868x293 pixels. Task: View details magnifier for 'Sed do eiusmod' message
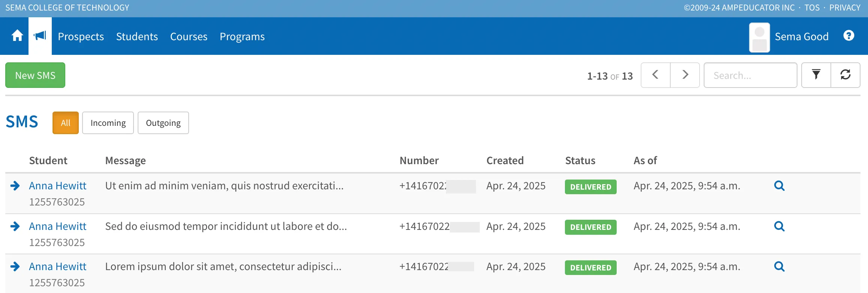(x=779, y=226)
